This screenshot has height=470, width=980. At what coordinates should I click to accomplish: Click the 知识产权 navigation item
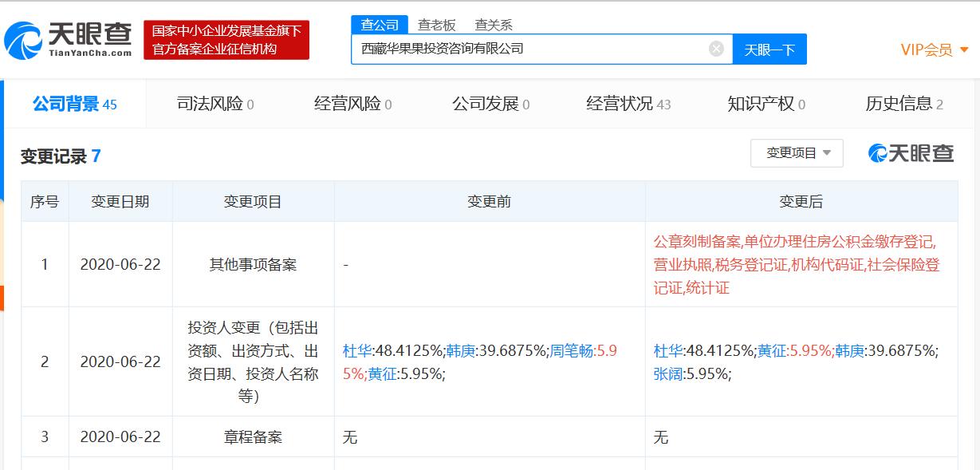760,103
